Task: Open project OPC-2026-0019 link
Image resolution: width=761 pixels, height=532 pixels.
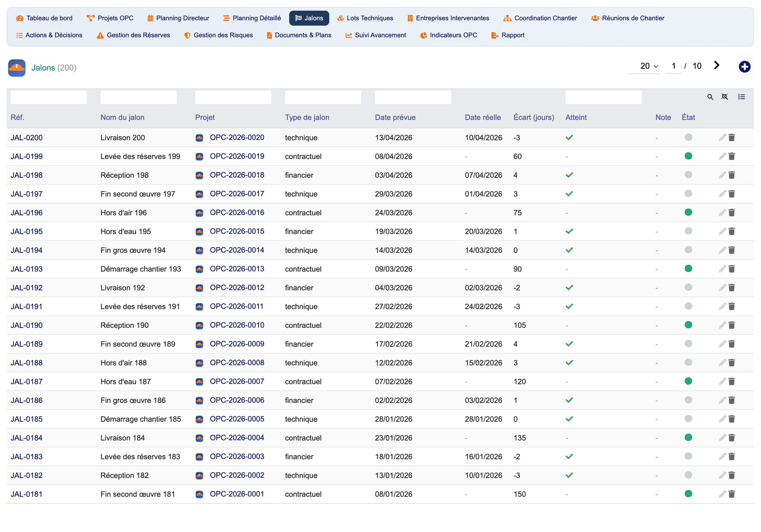Action: click(237, 156)
